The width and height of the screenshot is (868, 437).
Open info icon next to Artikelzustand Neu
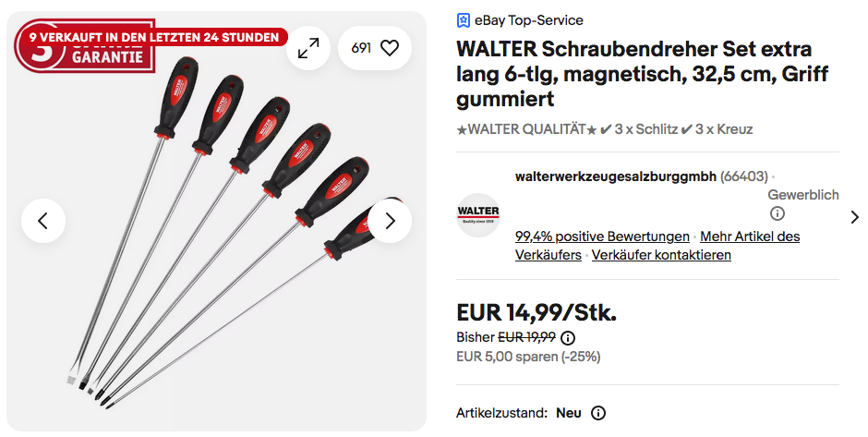point(598,413)
